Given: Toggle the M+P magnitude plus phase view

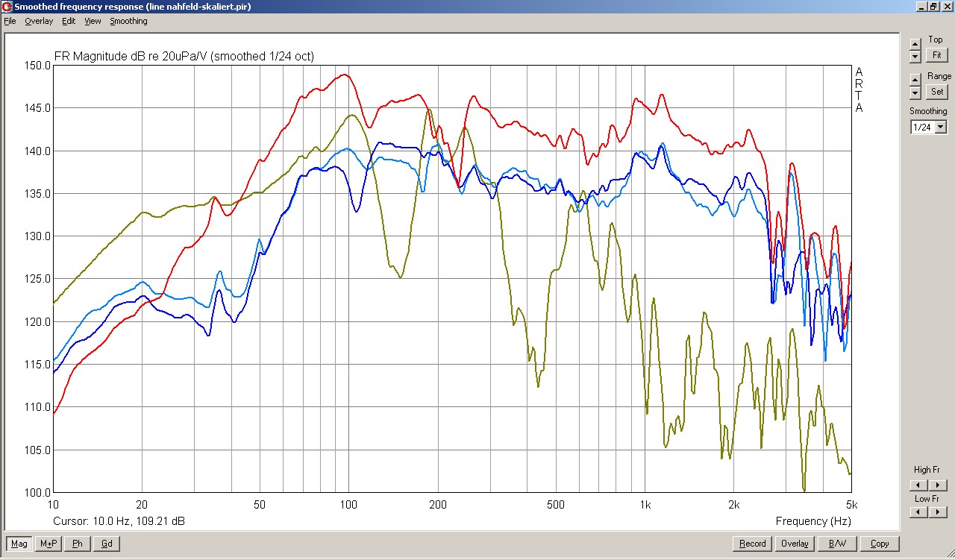Looking at the screenshot, I should pos(48,544).
